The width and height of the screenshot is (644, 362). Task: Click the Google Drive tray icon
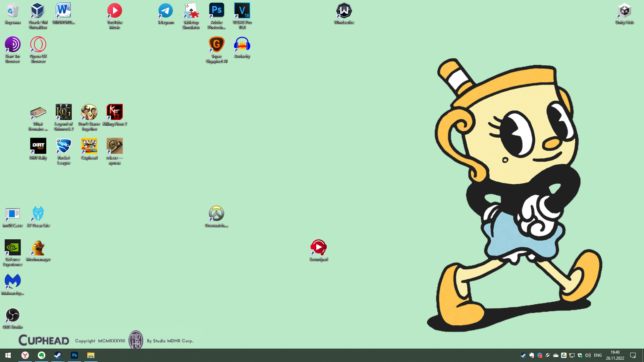click(564, 355)
